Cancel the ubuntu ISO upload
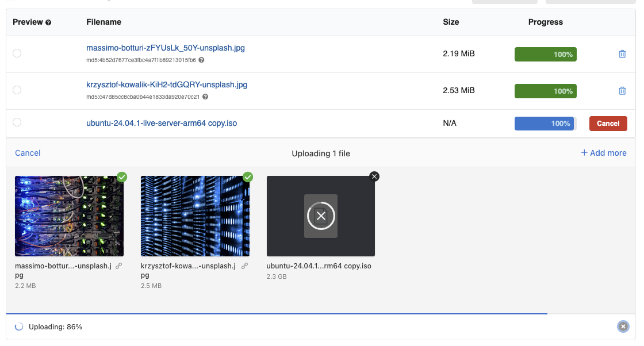This screenshot has height=346, width=644. [608, 123]
